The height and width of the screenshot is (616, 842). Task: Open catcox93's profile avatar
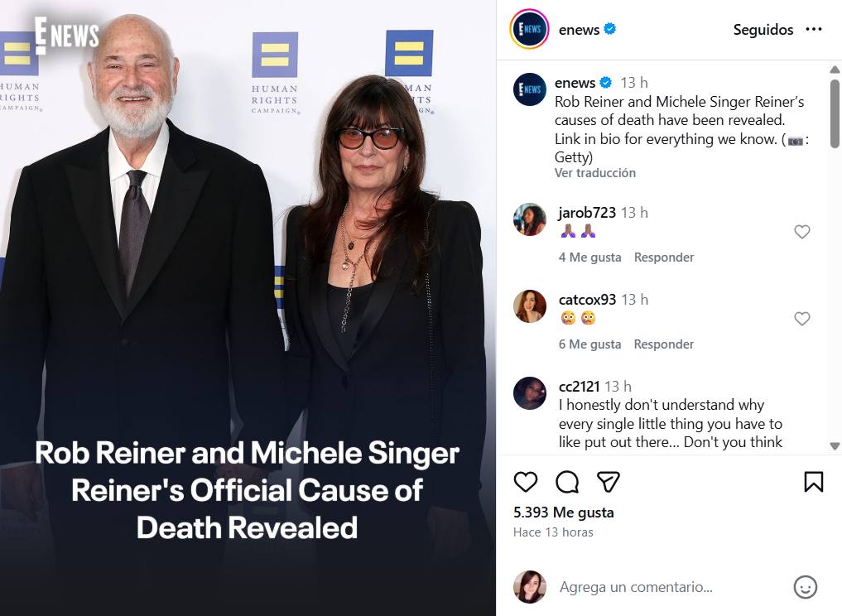point(530,306)
